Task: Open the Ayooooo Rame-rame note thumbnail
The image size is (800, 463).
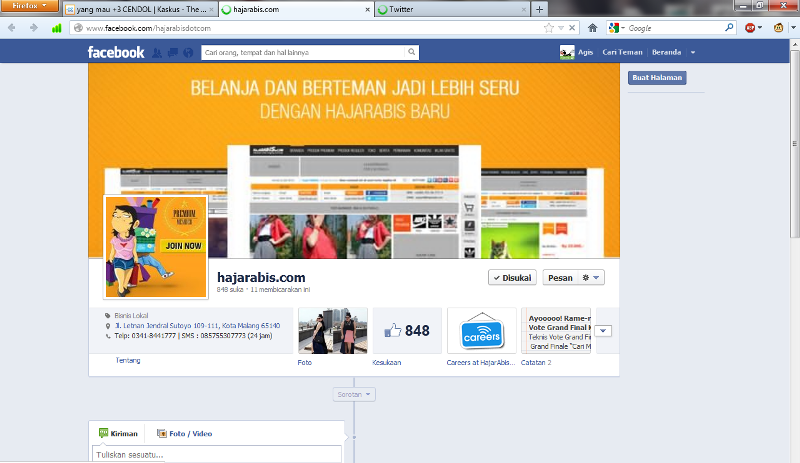Action: [x=556, y=331]
